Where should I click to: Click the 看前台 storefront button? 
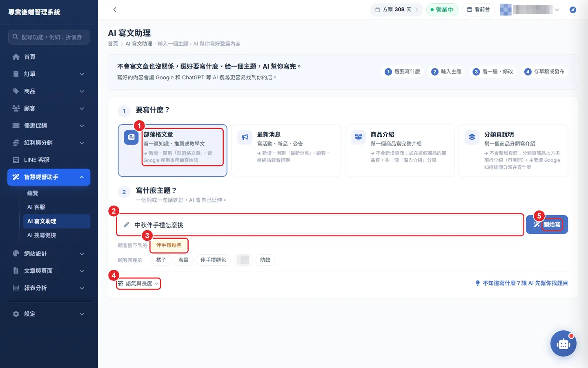point(478,9)
